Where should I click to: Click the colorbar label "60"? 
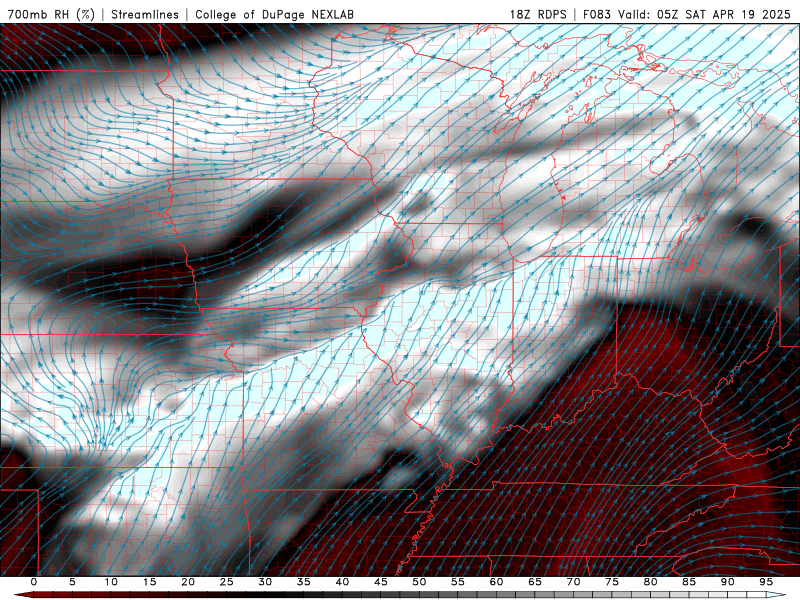(496, 582)
